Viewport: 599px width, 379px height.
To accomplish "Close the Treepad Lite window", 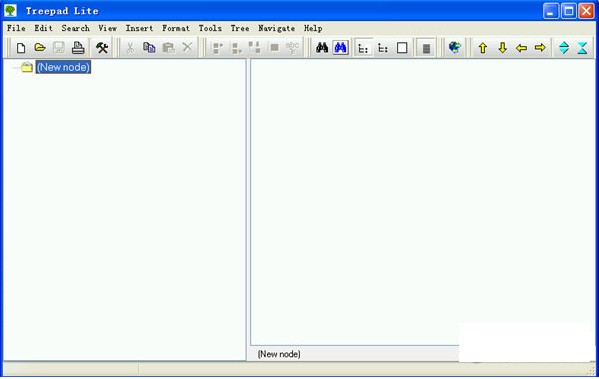I will pos(586,11).
